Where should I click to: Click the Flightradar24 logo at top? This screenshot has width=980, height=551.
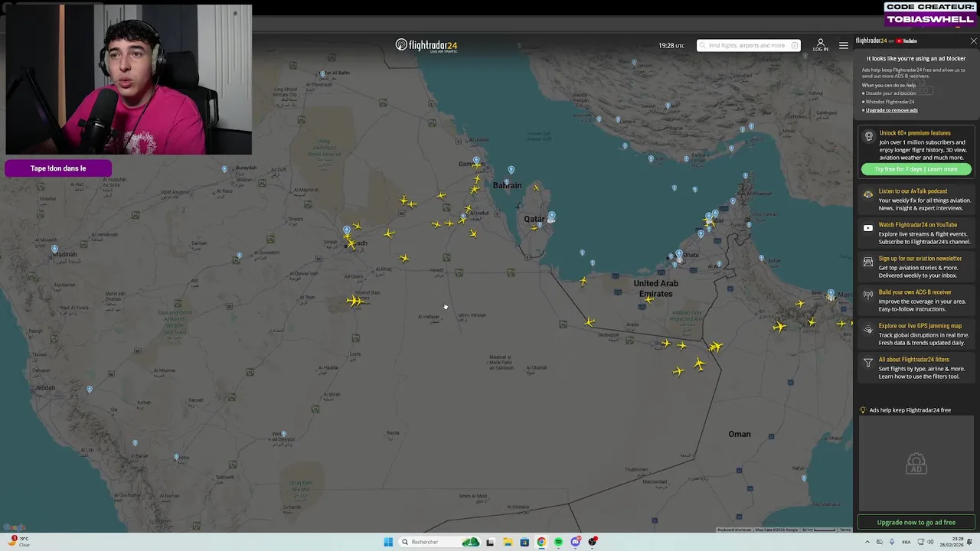click(x=426, y=45)
